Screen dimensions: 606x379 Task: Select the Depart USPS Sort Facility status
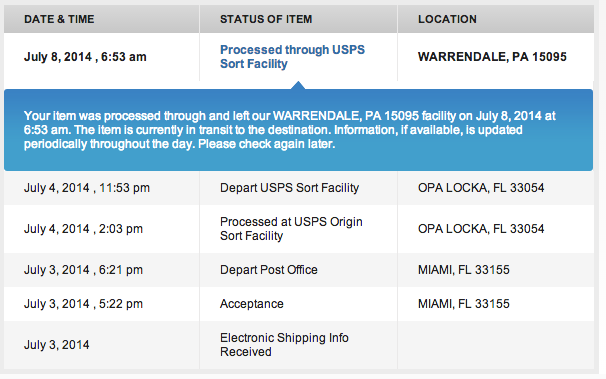289,188
